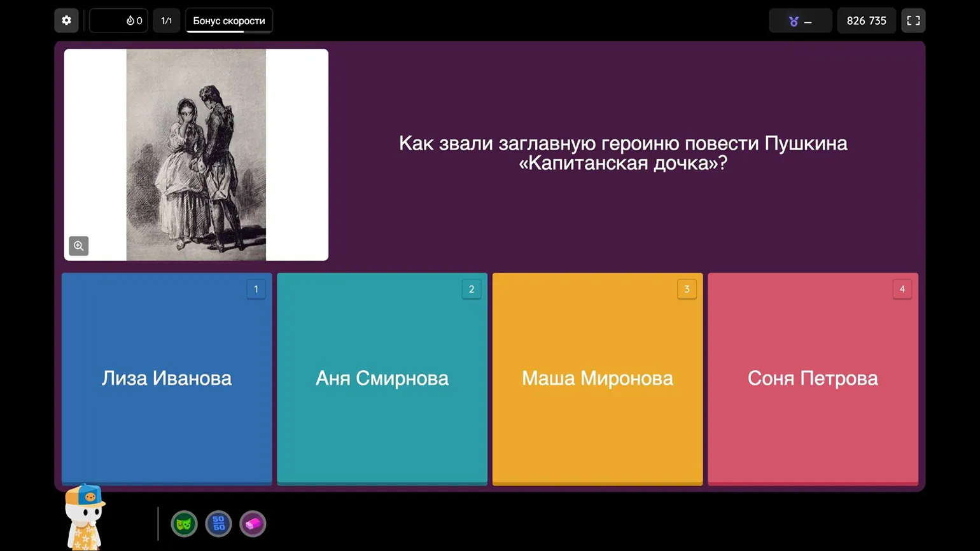Click the 826 735 game code
Viewport: 980px width, 551px height.
point(866,20)
